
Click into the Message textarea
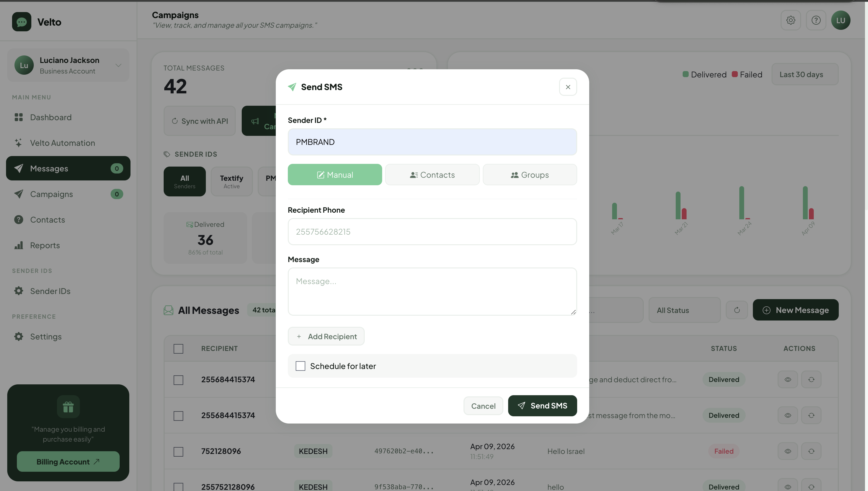(432, 291)
